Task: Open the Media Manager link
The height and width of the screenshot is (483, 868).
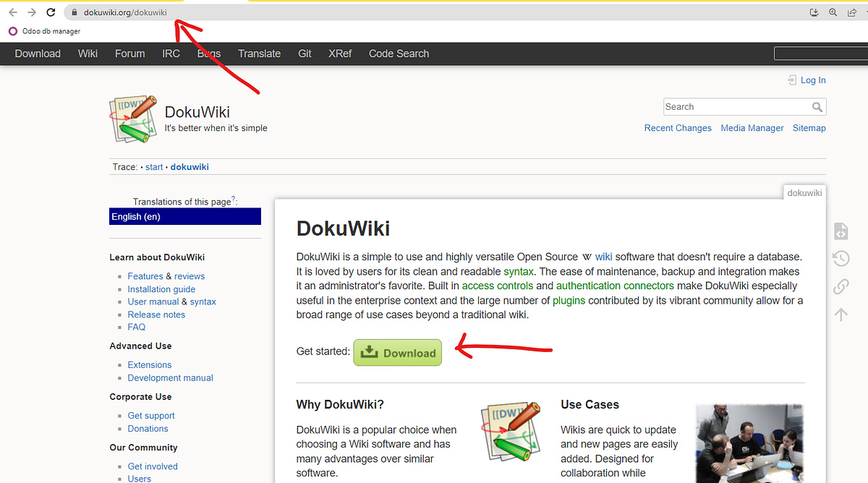Action: [752, 128]
